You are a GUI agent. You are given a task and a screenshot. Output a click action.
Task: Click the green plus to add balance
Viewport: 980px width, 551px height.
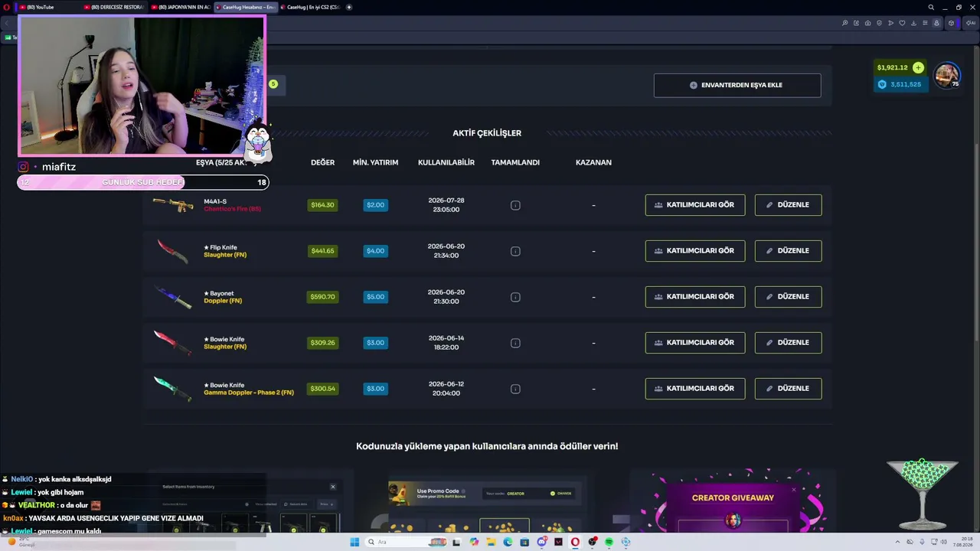tap(918, 67)
